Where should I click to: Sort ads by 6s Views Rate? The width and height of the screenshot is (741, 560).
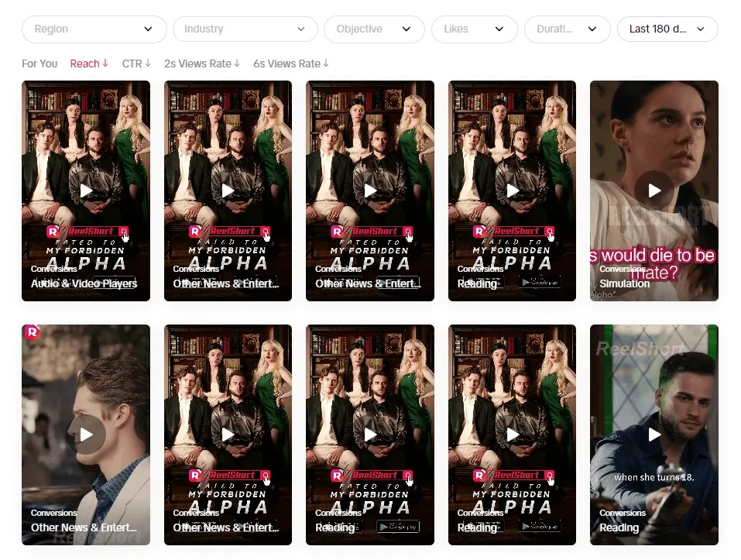(290, 64)
